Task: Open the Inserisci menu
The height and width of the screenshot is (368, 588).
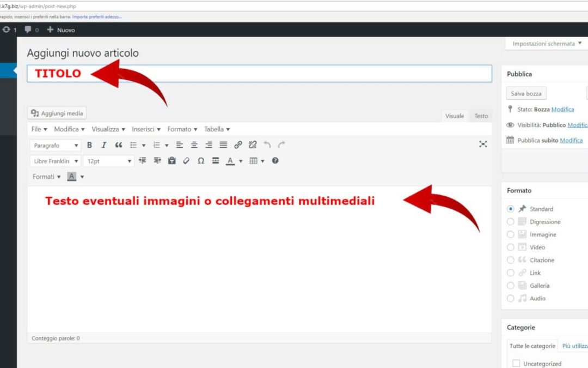Action: point(146,129)
